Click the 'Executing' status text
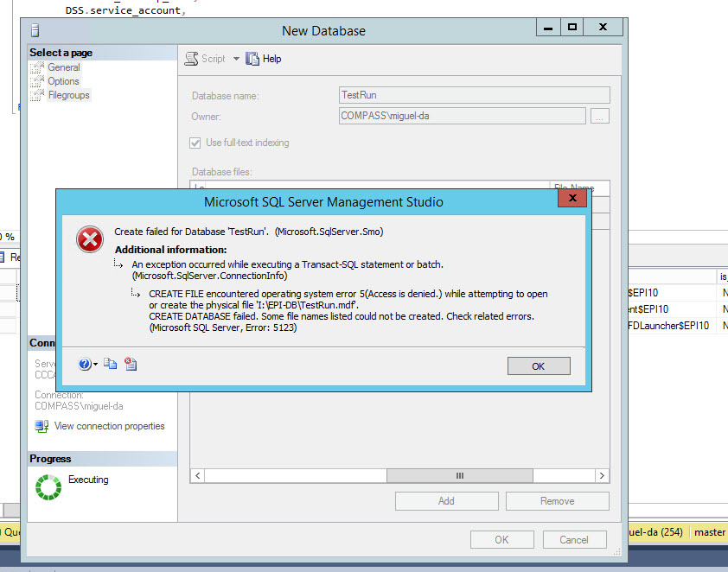The width and height of the screenshot is (728, 572). (x=88, y=480)
